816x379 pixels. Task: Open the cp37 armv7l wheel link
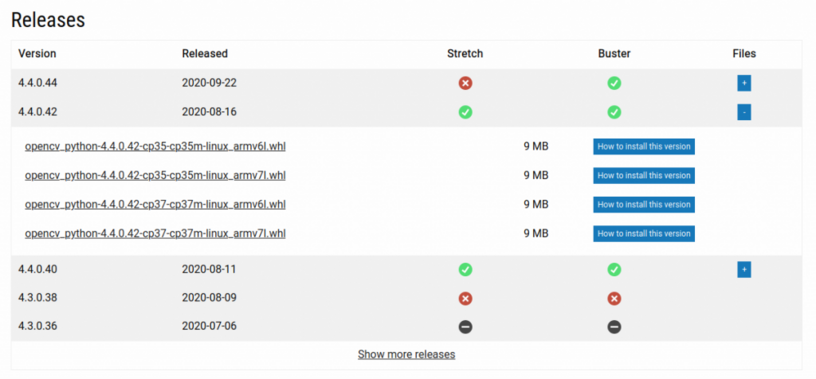point(155,234)
